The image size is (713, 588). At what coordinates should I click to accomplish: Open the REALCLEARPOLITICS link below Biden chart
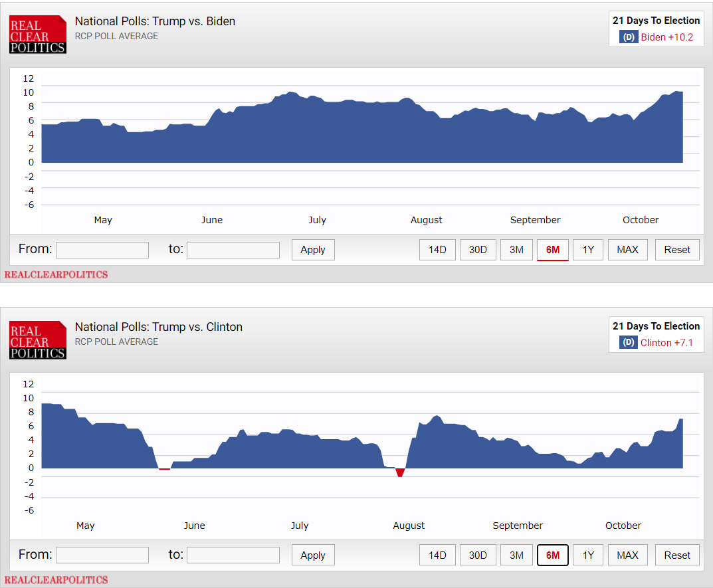coord(56,274)
